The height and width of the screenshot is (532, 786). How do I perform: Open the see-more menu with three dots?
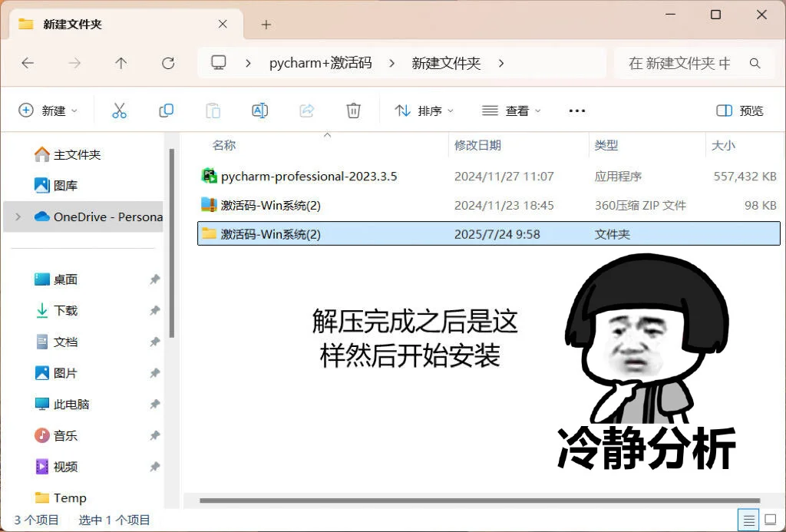coord(576,110)
